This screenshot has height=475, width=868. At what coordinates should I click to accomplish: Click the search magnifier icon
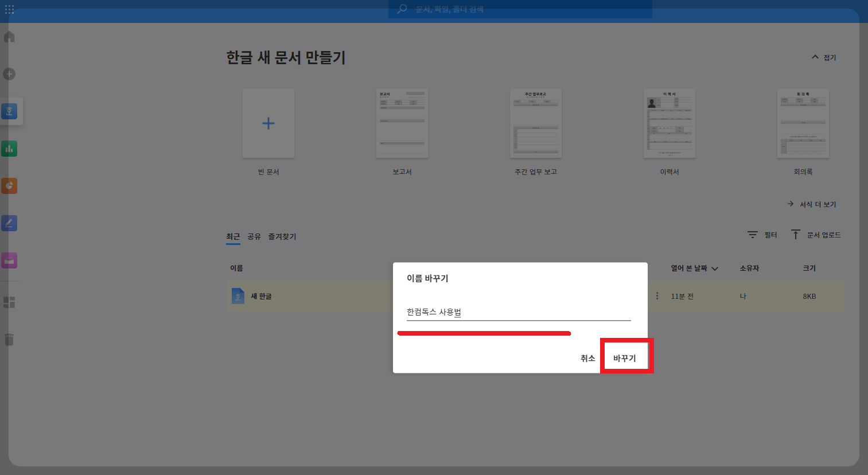(x=402, y=9)
